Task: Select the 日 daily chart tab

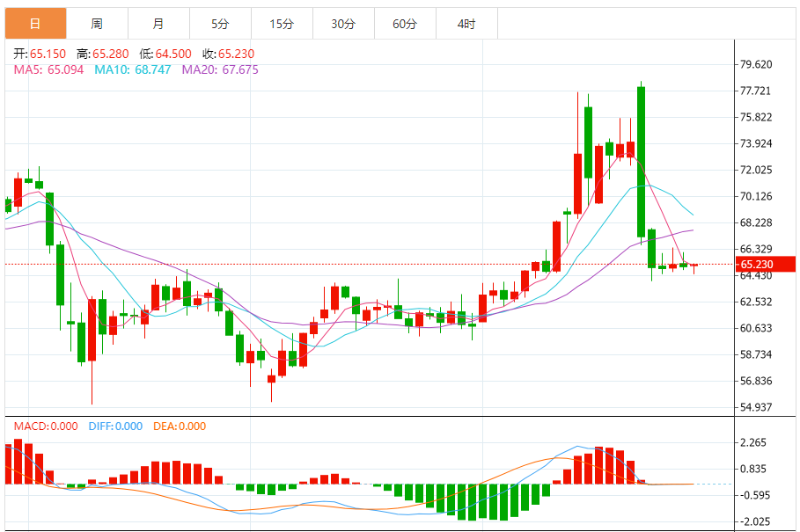Action: click(36, 24)
